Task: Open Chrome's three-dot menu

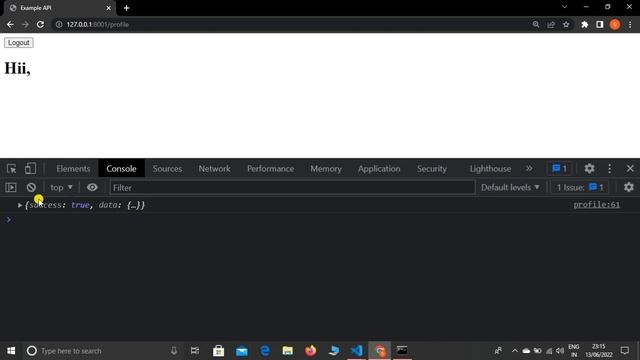Action: click(x=630, y=24)
